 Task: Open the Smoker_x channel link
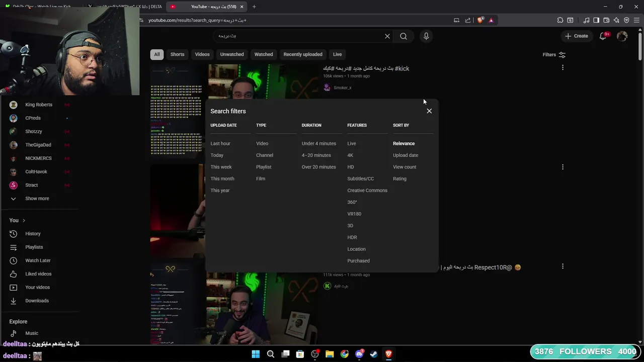342,88
